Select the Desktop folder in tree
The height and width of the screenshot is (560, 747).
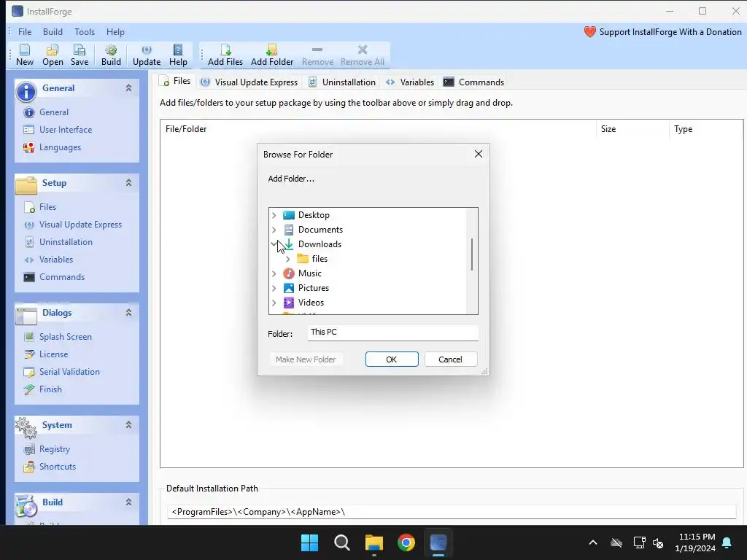click(x=314, y=215)
